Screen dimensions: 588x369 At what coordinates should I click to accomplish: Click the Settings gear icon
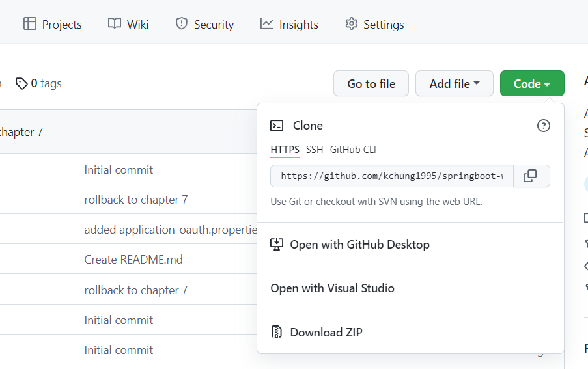point(352,24)
